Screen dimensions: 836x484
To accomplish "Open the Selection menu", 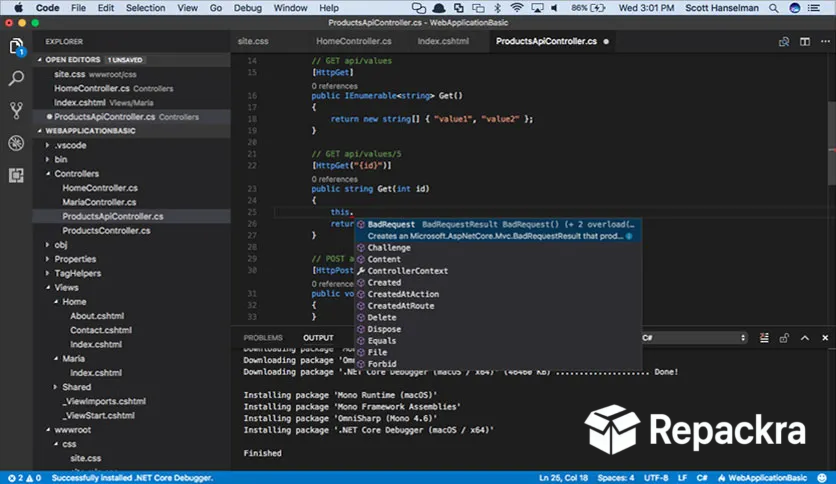I will tap(145, 8).
